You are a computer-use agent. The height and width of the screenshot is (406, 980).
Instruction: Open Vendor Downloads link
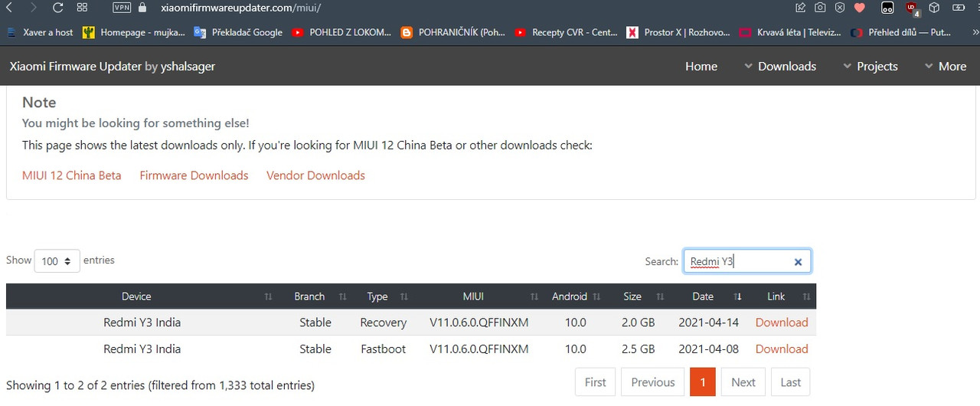(315, 175)
